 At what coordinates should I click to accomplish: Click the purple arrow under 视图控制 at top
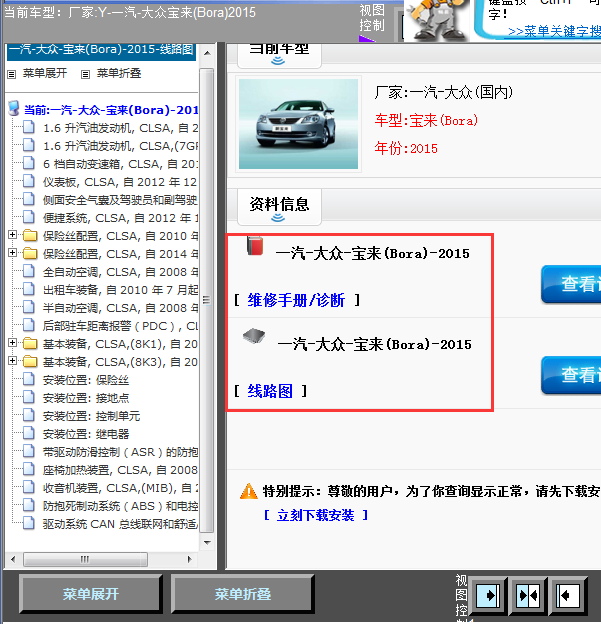(367, 39)
